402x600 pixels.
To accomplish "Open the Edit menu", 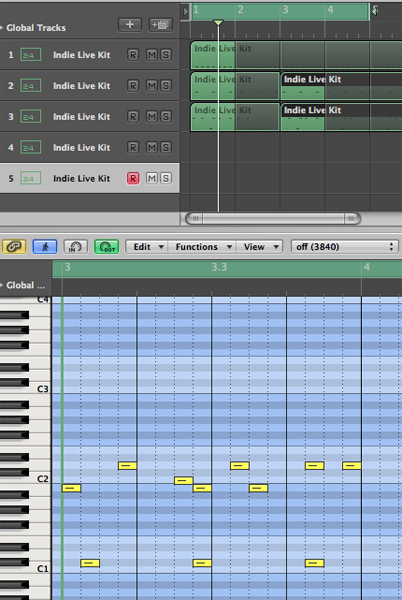I will pyautogui.click(x=147, y=247).
